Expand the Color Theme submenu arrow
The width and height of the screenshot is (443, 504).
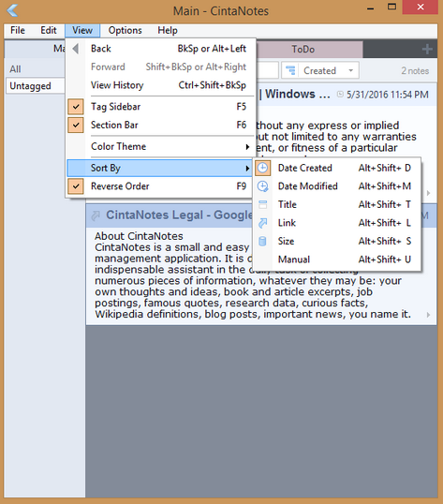(x=247, y=146)
